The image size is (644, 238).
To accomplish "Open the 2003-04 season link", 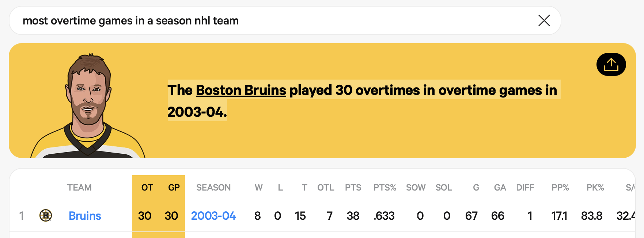I will pos(213,216).
